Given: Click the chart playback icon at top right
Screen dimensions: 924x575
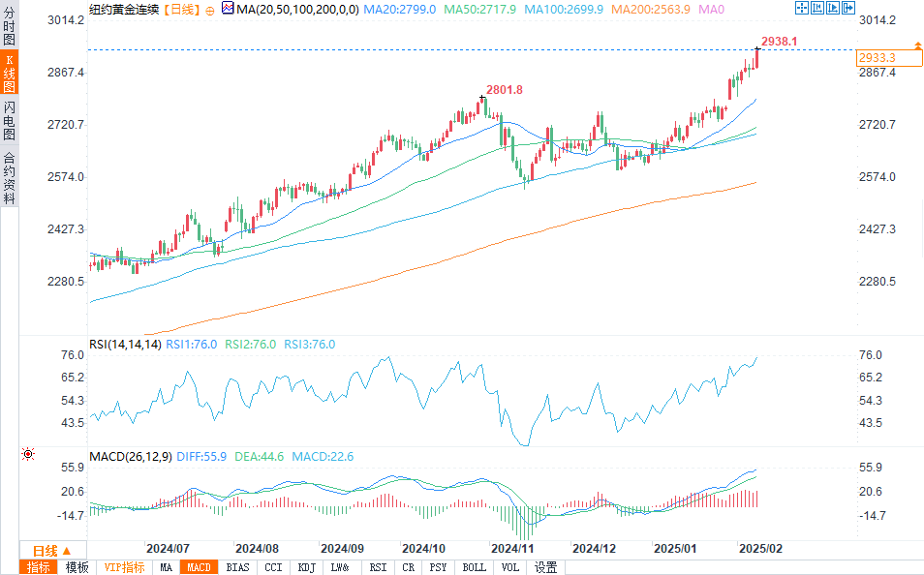Looking at the screenshot, I should [833, 8].
